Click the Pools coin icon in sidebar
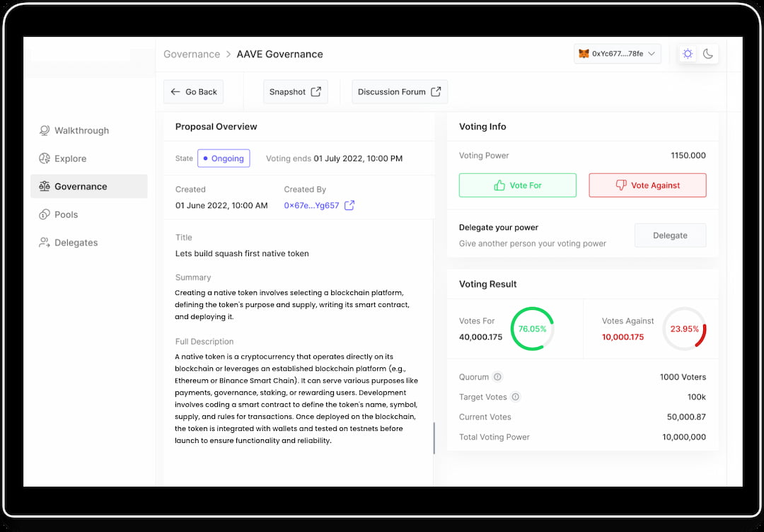This screenshot has width=764, height=532. tap(45, 214)
